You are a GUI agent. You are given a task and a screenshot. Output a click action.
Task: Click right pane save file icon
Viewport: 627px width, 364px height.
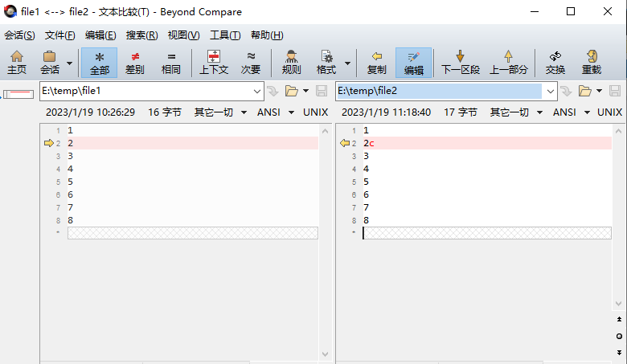[615, 91]
